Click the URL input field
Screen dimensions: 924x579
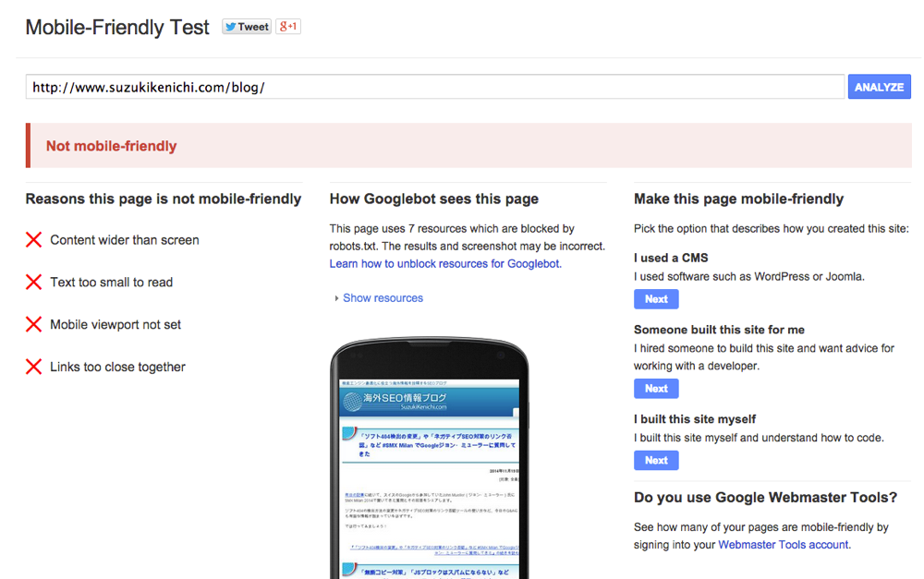tap(435, 87)
